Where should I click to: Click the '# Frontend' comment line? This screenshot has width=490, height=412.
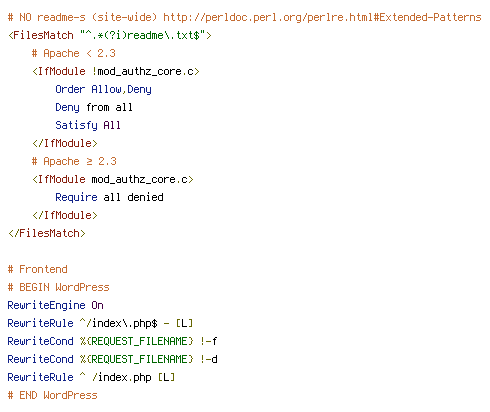click(x=38, y=269)
